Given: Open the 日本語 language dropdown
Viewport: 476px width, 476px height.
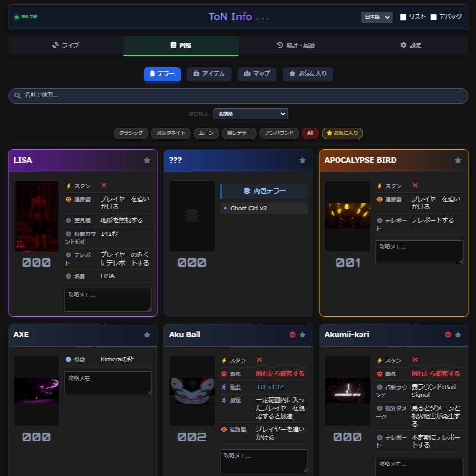Looking at the screenshot, I should click(377, 17).
